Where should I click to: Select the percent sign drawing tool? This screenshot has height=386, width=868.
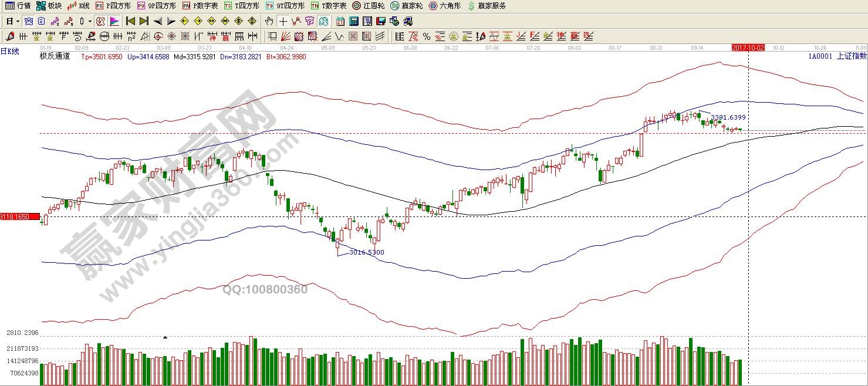427,36
